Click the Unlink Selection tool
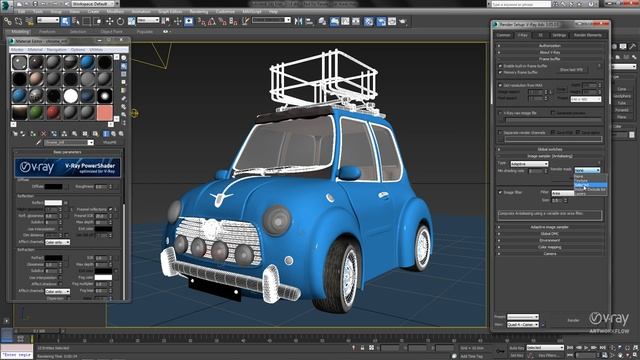640x360 pixels. (18, 21)
